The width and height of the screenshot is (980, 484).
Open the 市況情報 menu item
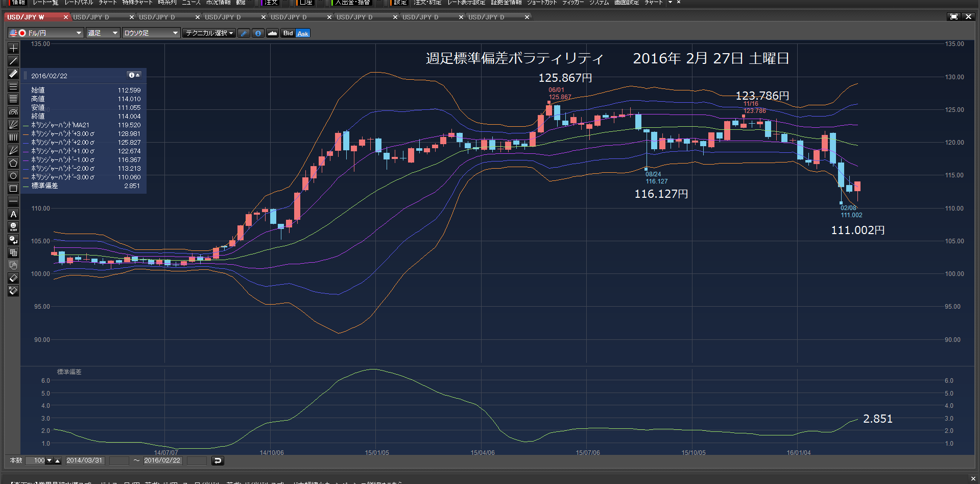tap(219, 3)
